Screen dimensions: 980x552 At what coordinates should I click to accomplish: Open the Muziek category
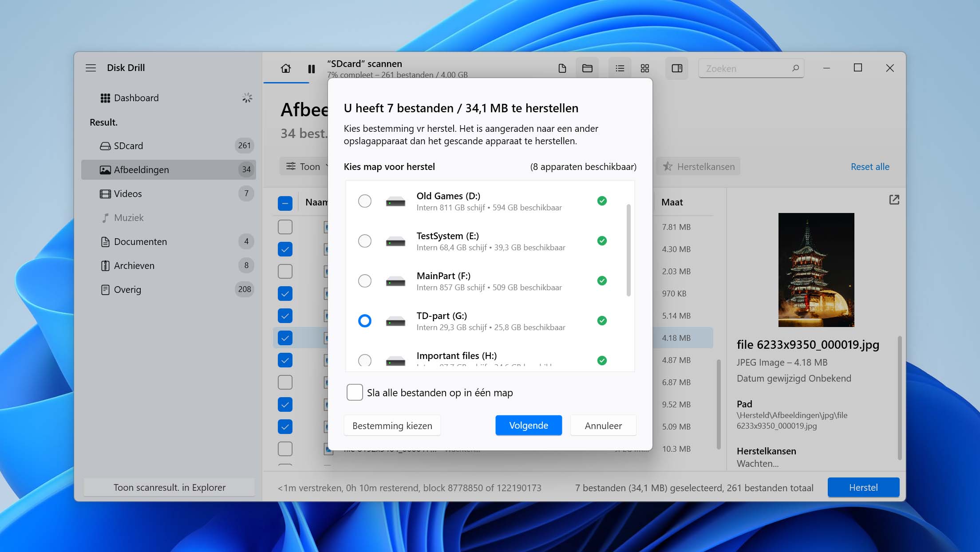169,217
